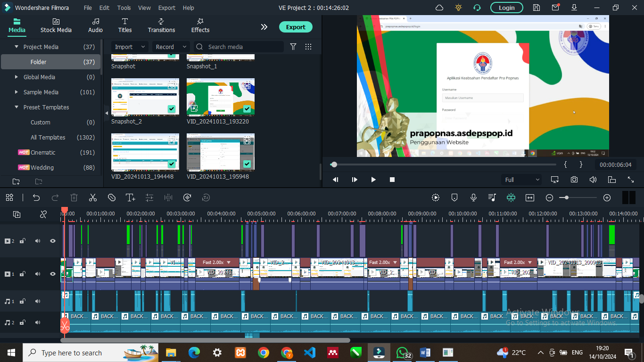Click the timeline zoom slider handle
Viewport: 644px width, 362px height.
tap(567, 197)
